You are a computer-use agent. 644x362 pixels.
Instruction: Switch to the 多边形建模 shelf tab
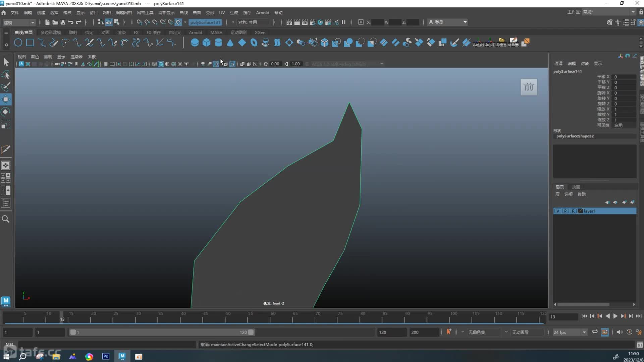[x=51, y=33]
